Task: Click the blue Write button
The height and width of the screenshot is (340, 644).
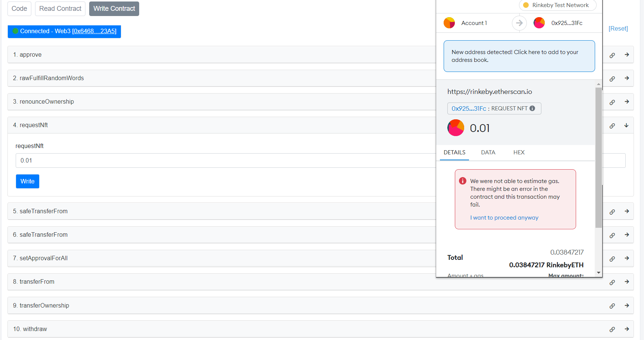Action: point(28,181)
